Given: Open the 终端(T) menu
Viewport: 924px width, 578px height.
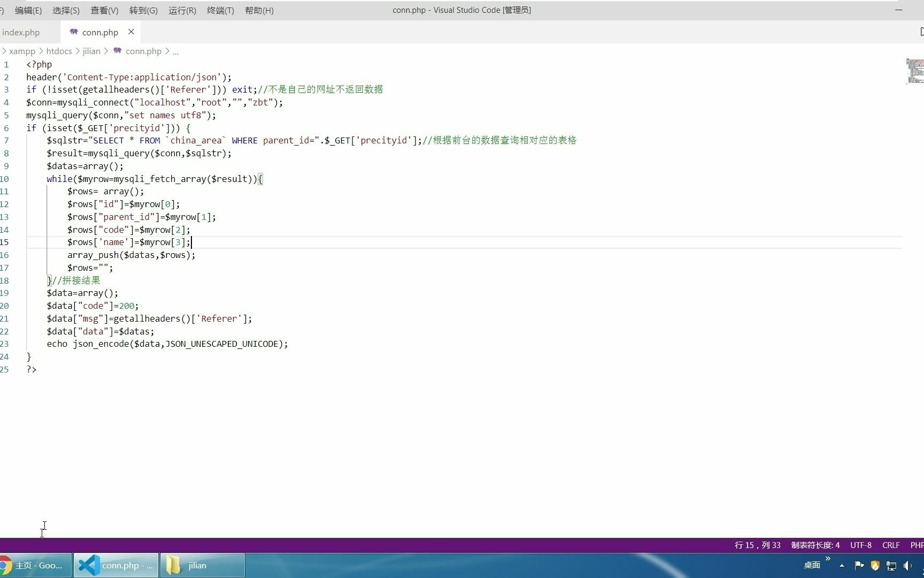Looking at the screenshot, I should pyautogui.click(x=220, y=10).
